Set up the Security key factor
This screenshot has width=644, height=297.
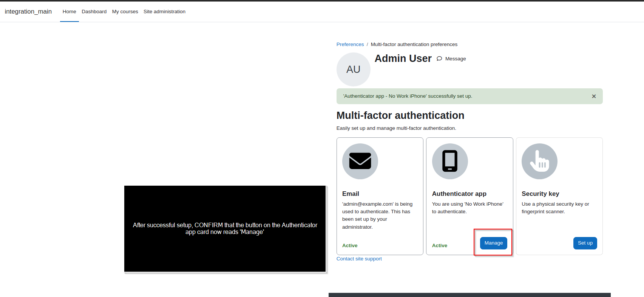tap(585, 243)
